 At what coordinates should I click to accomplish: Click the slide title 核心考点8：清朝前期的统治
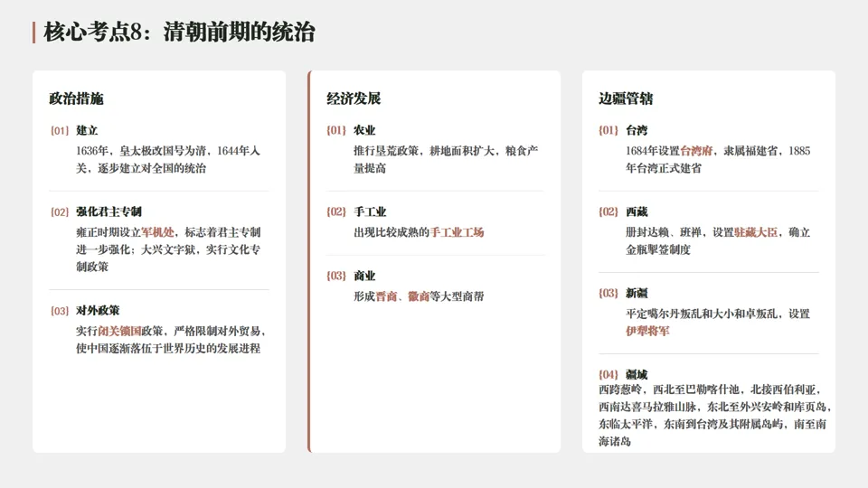(179, 33)
